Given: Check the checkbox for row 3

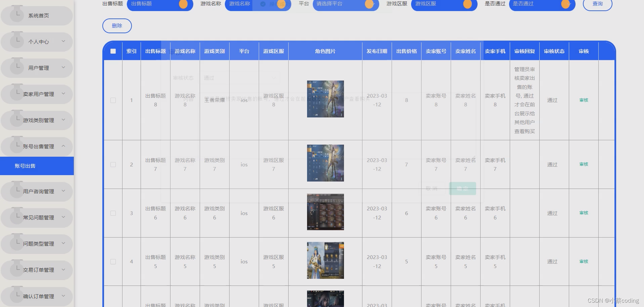Looking at the screenshot, I should pyautogui.click(x=113, y=213).
